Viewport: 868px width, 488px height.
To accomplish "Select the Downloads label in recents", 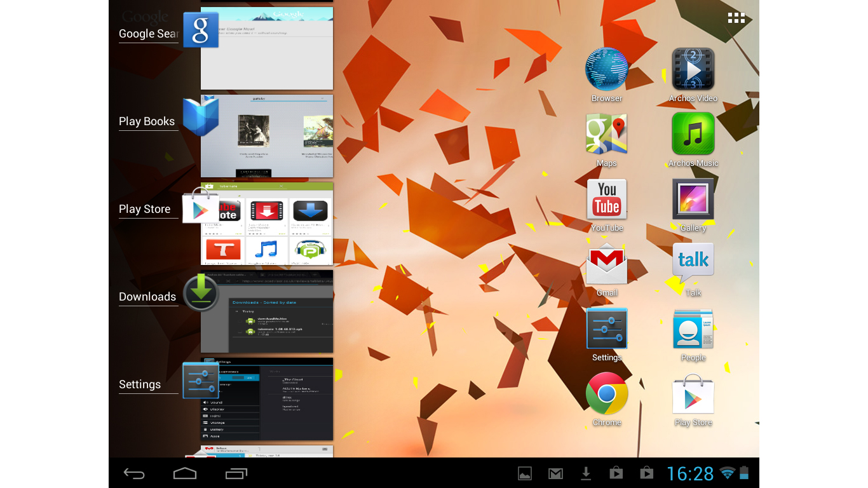I will 147,297.
